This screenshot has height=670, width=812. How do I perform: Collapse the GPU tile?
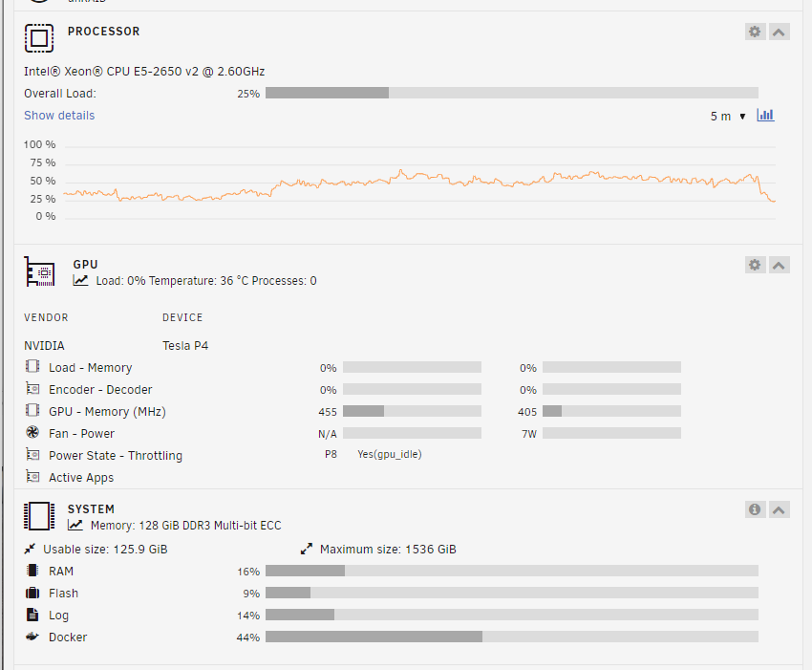click(x=779, y=265)
